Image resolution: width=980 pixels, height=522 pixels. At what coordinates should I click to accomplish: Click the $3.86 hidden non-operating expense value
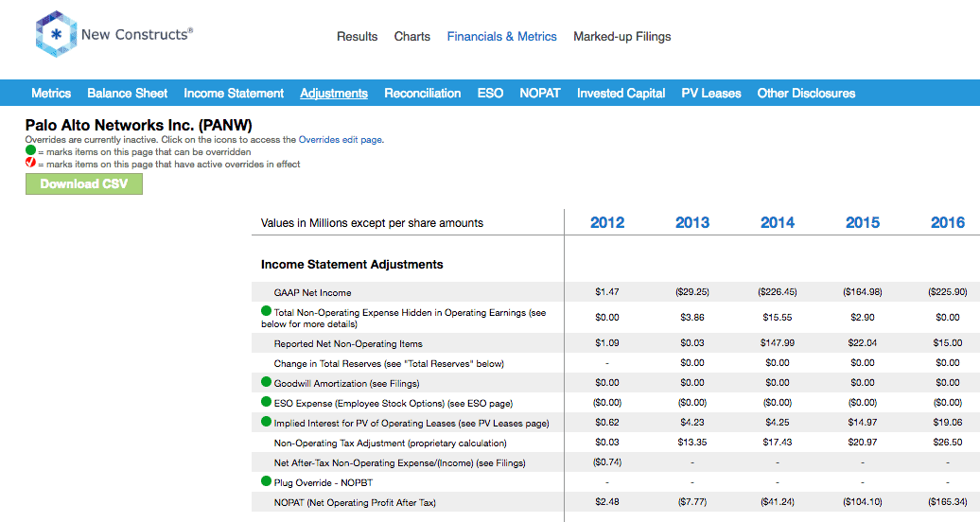(691, 318)
